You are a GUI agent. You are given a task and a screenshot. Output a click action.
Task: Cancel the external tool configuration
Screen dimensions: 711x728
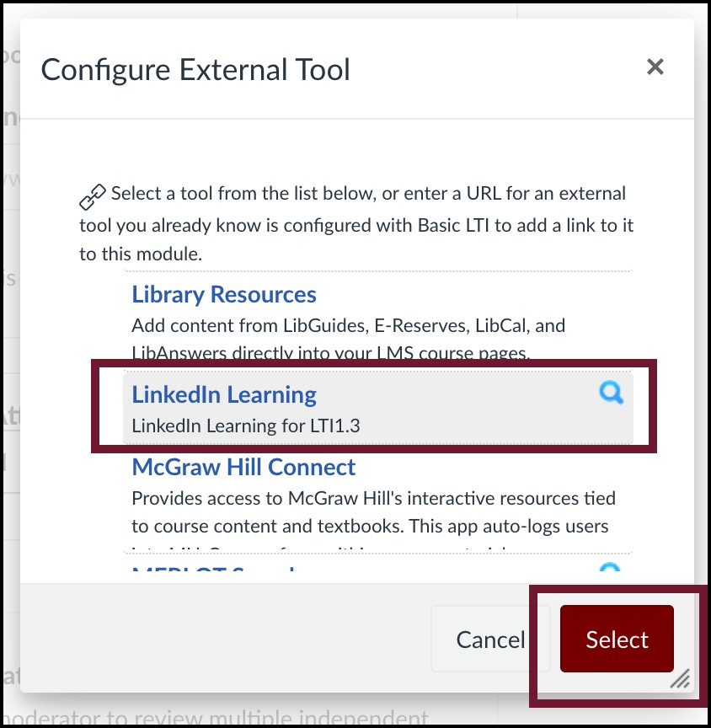[490, 640]
